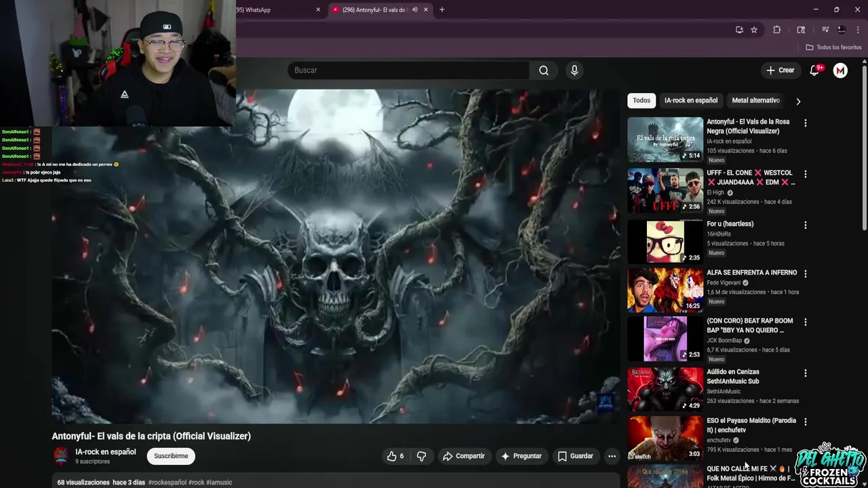
Task: Open options for UFFF - EL CONE video
Action: click(x=805, y=174)
